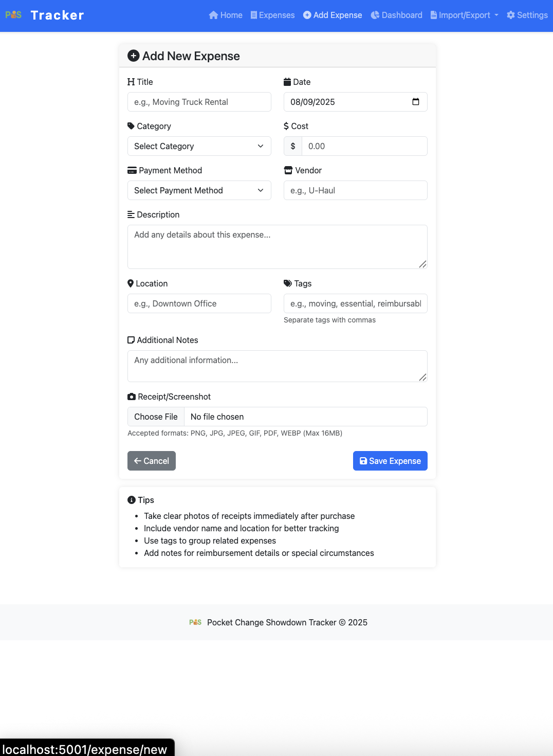
Task: Click the Import/Export file icon
Action: click(x=434, y=15)
